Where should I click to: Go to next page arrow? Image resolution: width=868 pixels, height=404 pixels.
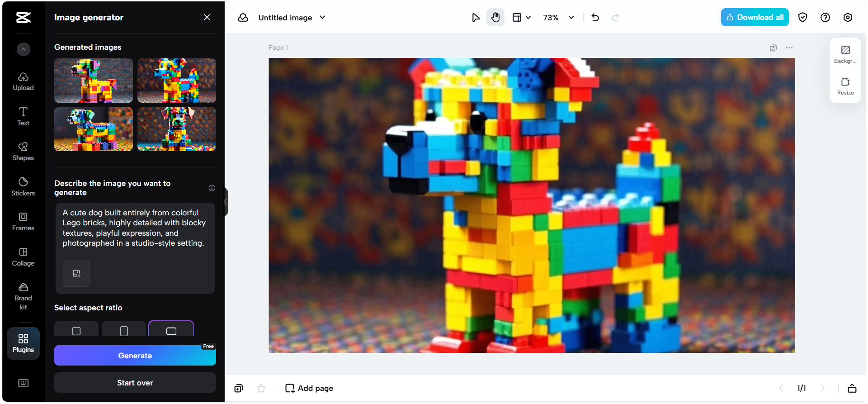822,388
